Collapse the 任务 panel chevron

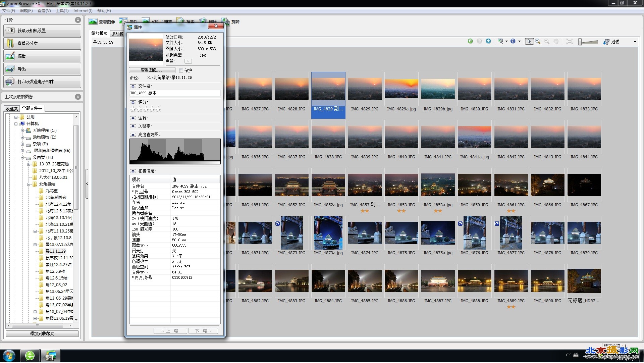(x=78, y=20)
